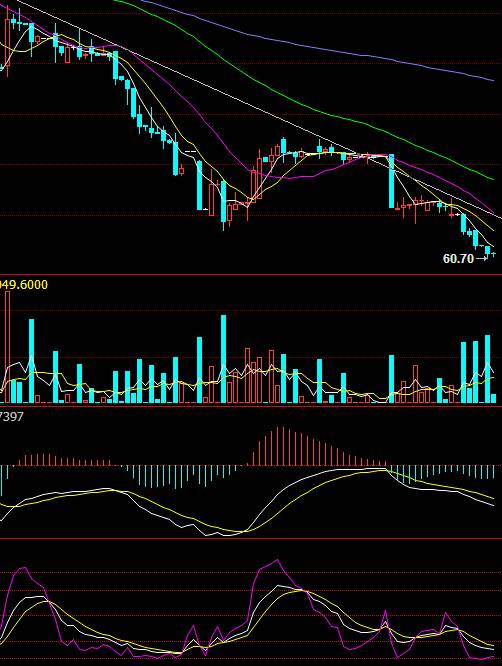Select the first tall red candle at top left
502x666 pixels.
point(7,42)
